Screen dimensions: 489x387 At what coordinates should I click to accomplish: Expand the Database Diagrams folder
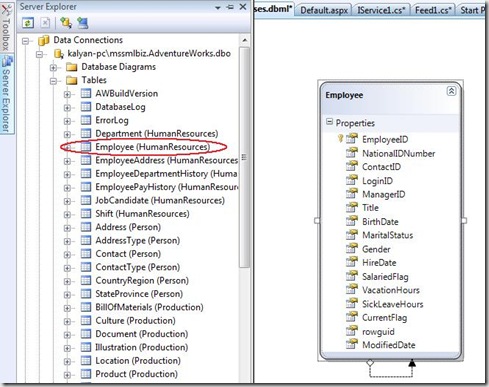click(x=53, y=68)
